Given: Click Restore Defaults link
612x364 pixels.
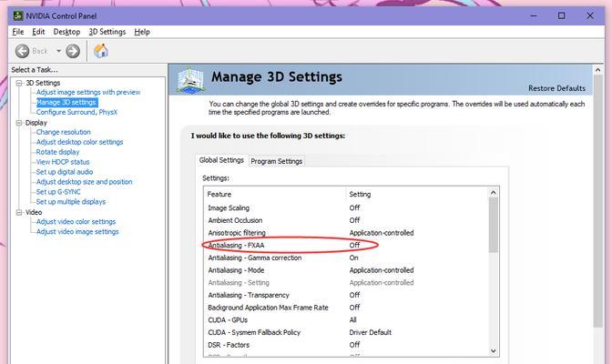Looking at the screenshot, I should (556, 88).
